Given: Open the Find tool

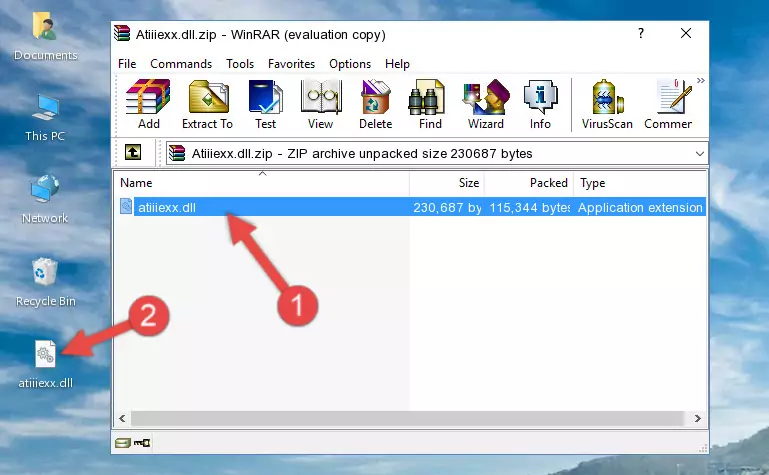Looking at the screenshot, I should (x=430, y=104).
